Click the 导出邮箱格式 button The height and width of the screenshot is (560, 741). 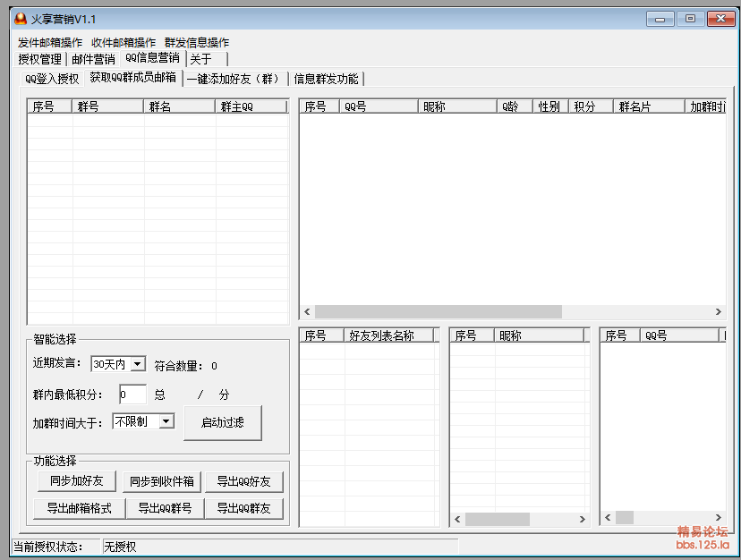click(80, 508)
